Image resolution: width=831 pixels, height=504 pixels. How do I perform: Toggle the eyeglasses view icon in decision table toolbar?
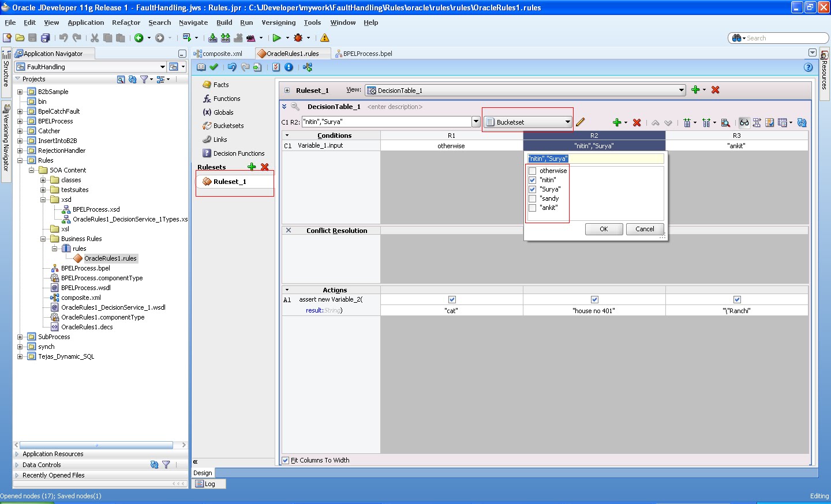(x=744, y=122)
